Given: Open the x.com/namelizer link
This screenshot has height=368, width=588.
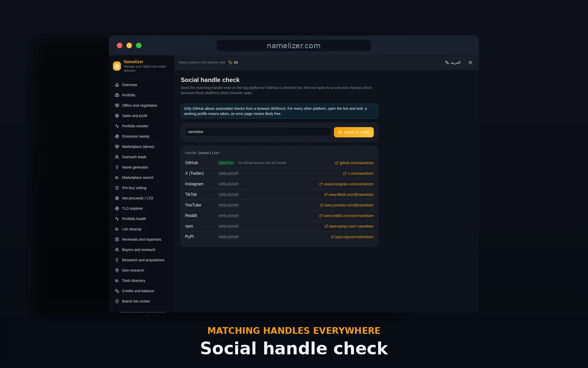Looking at the screenshot, I should point(358,174).
